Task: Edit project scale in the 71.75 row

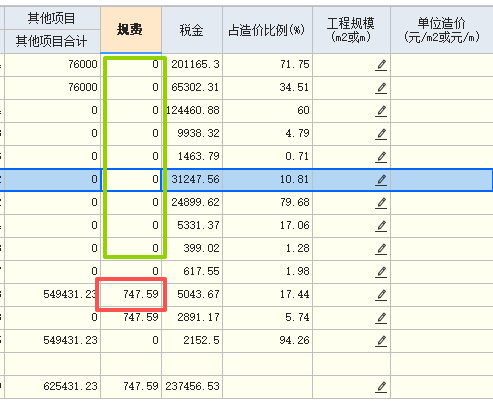Action: (381, 65)
